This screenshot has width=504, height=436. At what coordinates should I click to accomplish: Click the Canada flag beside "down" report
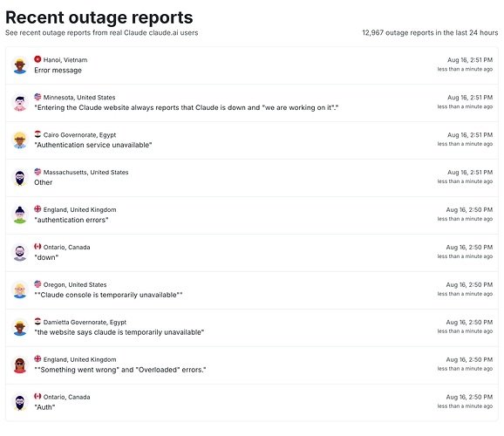[37, 246]
